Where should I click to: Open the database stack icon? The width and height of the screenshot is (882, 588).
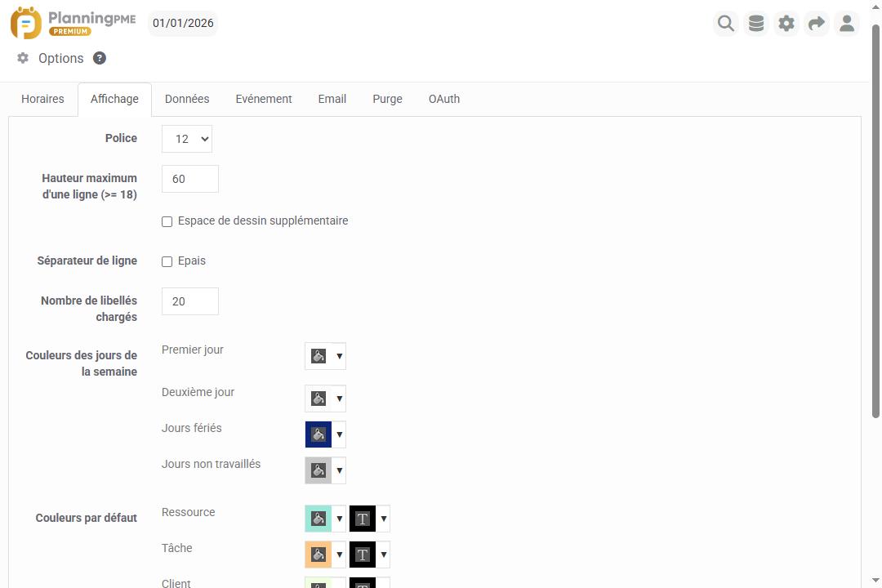pyautogui.click(x=756, y=24)
